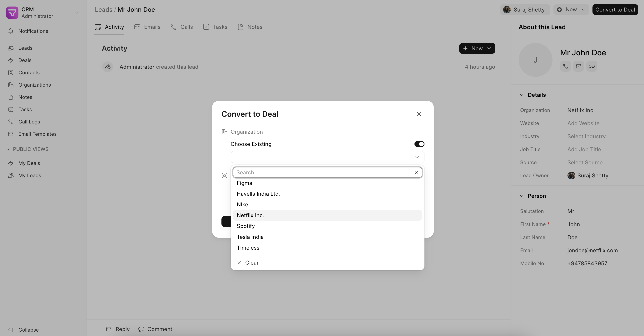This screenshot has height=336, width=644.
Task: Click the CRM funnel logo icon
Action: click(x=12, y=12)
